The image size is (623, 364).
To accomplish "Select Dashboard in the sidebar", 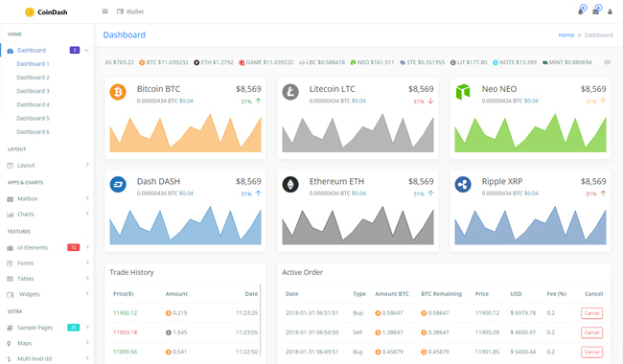I will pyautogui.click(x=32, y=50).
